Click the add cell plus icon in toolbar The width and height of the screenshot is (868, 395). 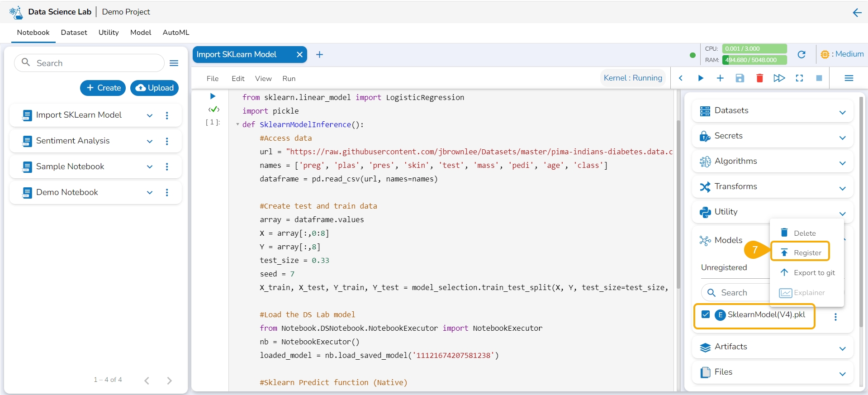pos(720,78)
